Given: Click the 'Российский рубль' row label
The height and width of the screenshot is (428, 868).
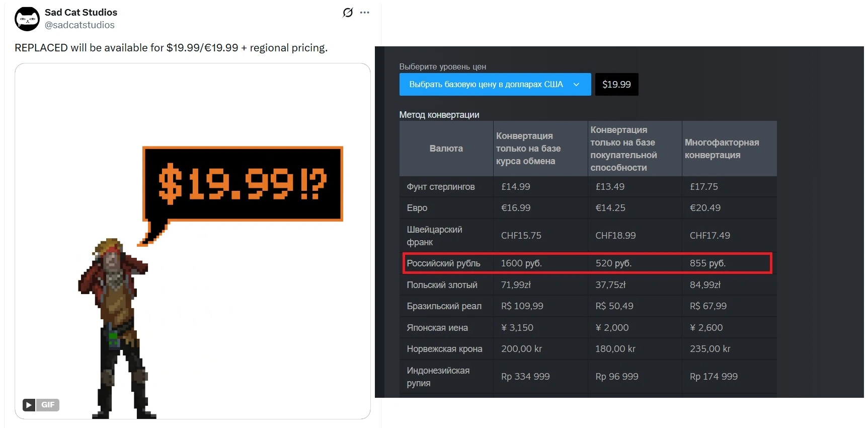Looking at the screenshot, I should pyautogui.click(x=443, y=263).
